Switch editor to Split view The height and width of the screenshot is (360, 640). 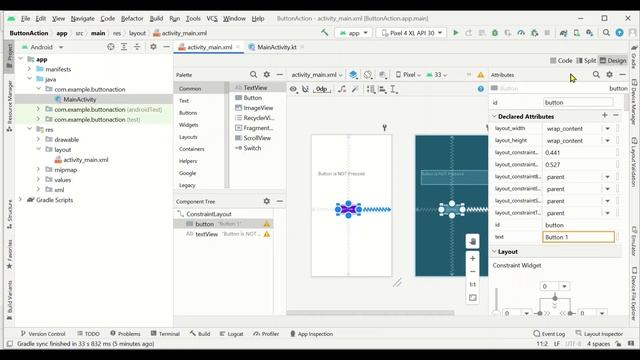(586, 60)
